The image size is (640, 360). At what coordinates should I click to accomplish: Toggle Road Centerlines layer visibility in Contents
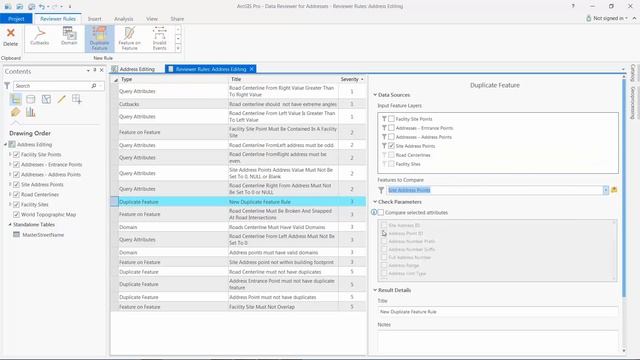tap(16, 194)
